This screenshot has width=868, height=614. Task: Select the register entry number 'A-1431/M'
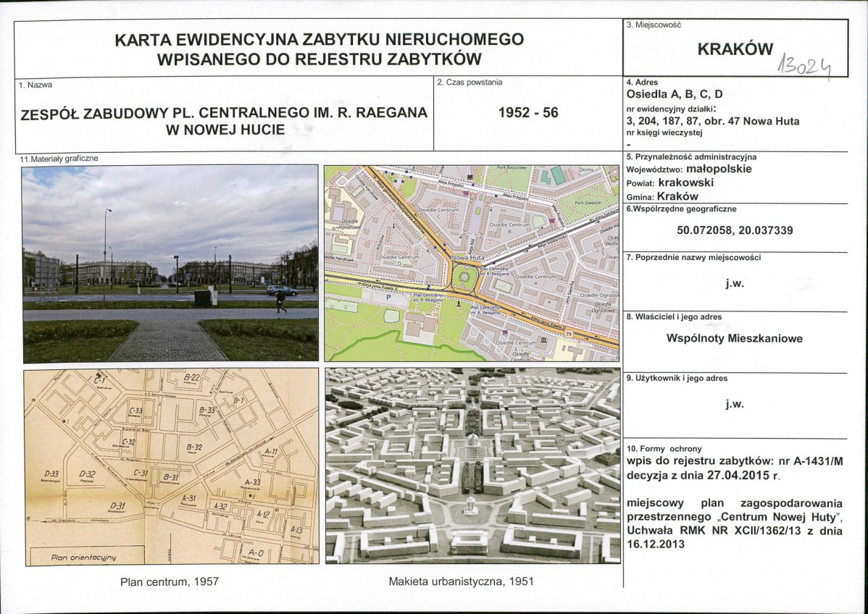click(817, 461)
